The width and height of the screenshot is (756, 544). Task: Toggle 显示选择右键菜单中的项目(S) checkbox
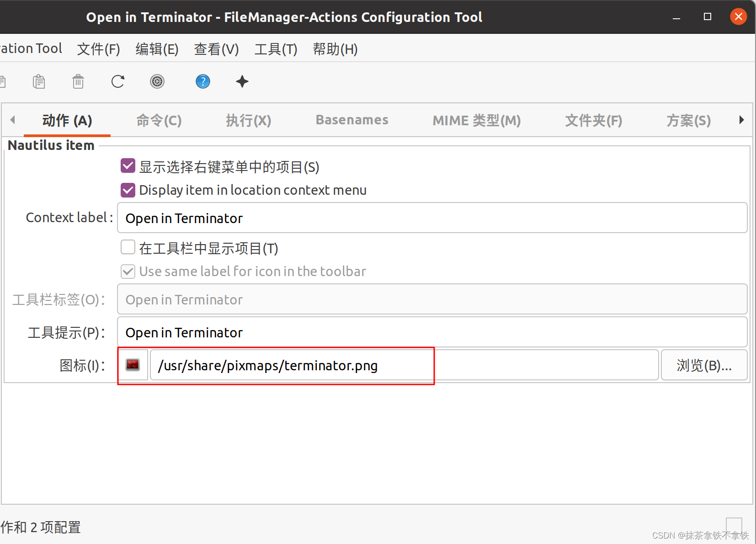point(128,166)
